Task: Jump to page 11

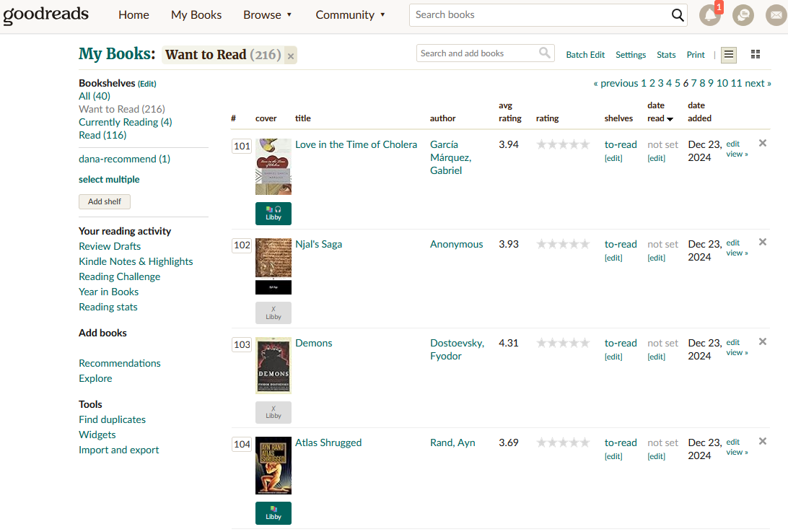Action: tap(736, 84)
